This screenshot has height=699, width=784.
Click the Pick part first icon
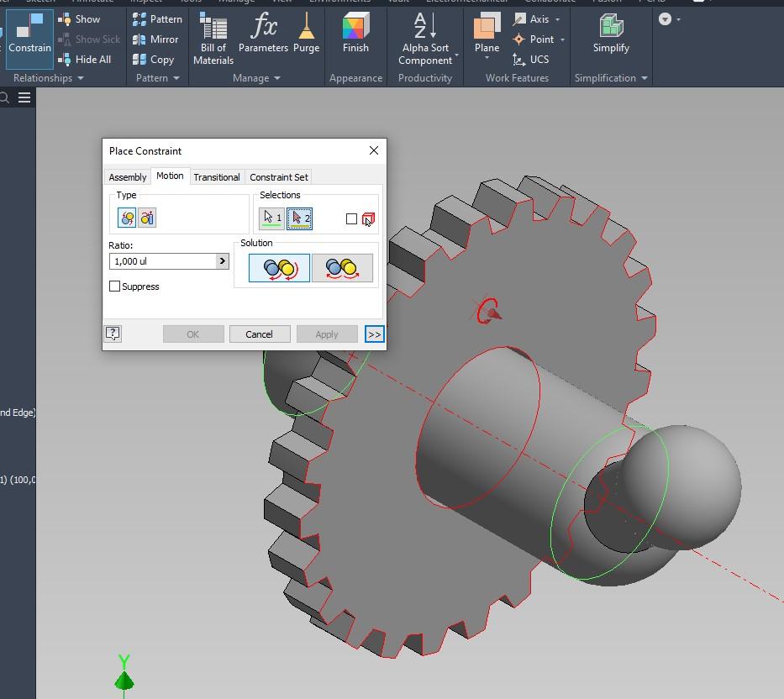click(368, 219)
